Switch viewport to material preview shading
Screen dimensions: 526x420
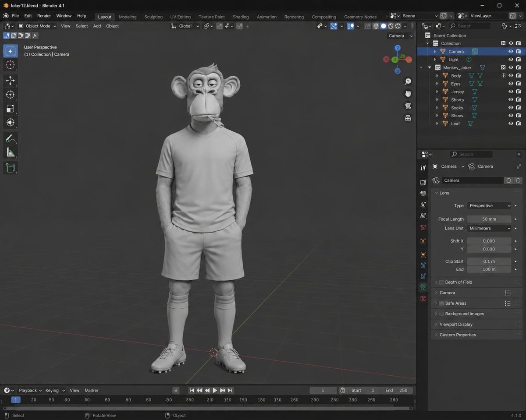pyautogui.click(x=391, y=26)
